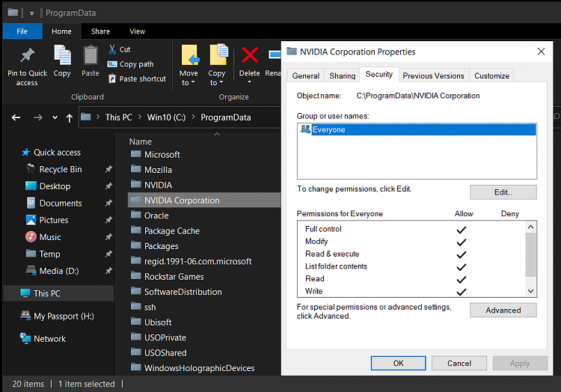Open the File menu tab
Image resolution: width=561 pixels, height=392 pixels.
coord(22,31)
